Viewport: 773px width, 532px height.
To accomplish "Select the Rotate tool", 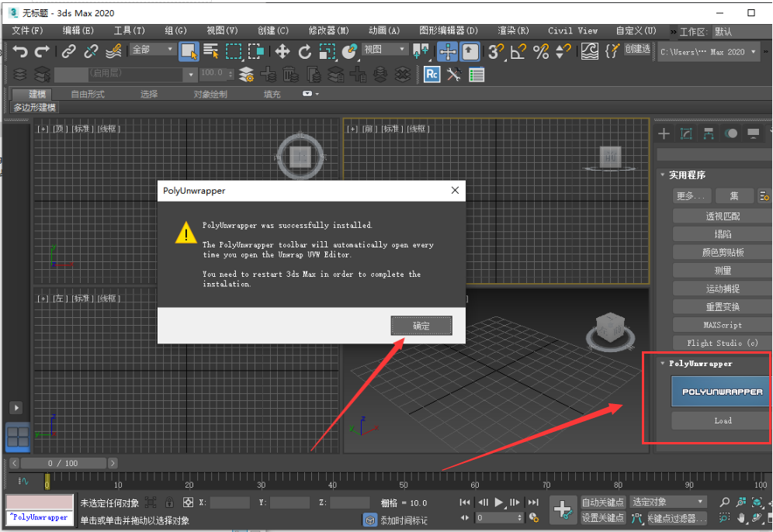I will coord(305,52).
